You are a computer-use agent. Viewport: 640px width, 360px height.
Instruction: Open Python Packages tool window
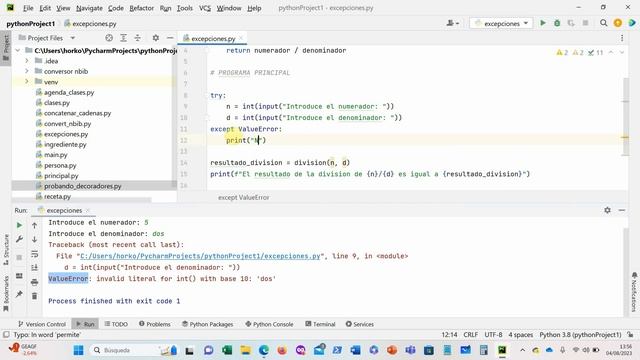207,324
